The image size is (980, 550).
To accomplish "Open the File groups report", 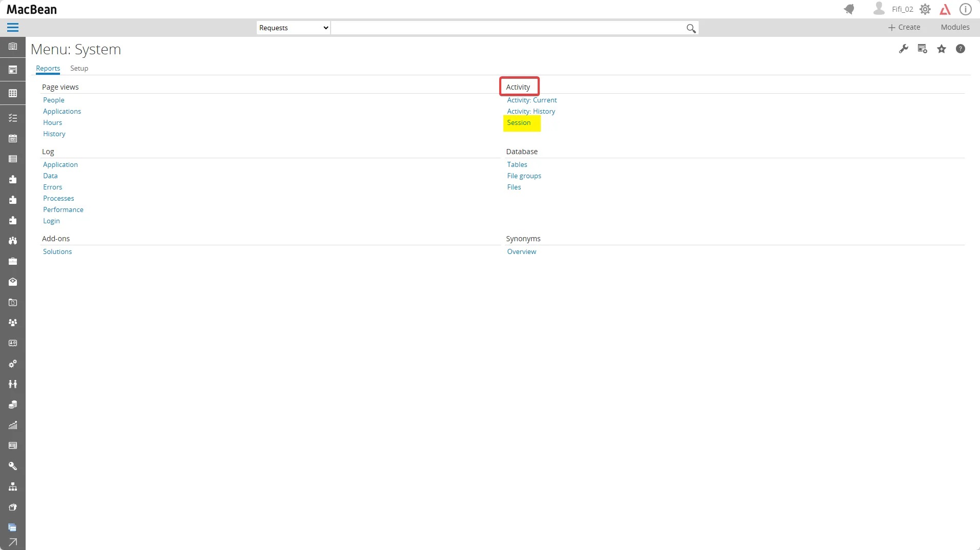I will (524, 176).
